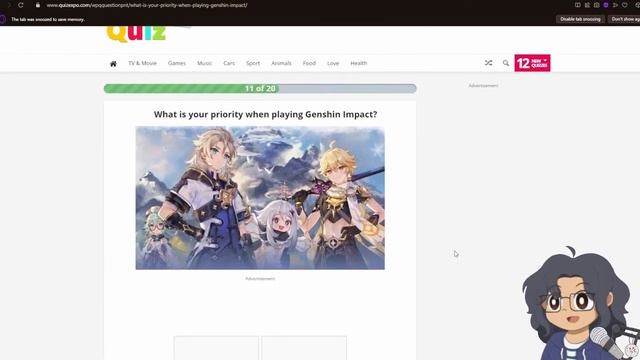
Task: Open the Health category
Action: [358, 63]
